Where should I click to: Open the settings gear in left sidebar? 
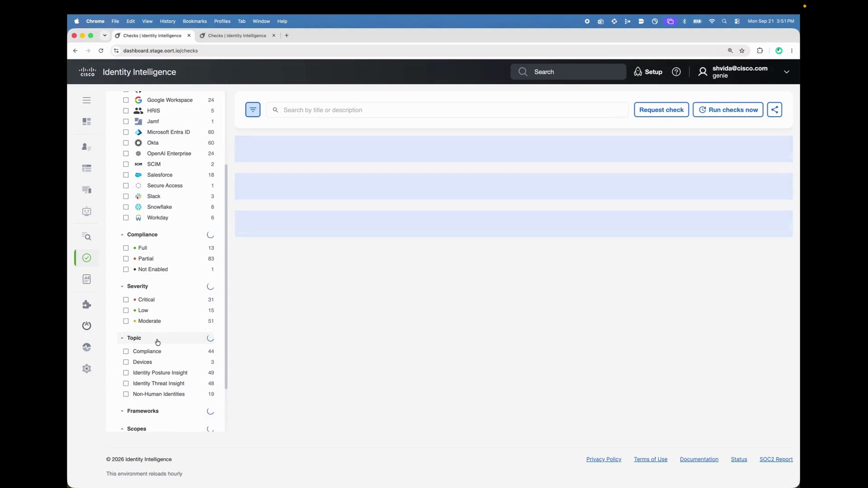pos(87,369)
